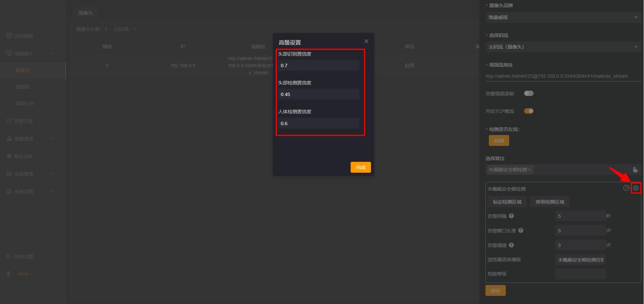This screenshot has width=644, height=304.
Task: Click the 描述 column header
Action: pos(107,46)
